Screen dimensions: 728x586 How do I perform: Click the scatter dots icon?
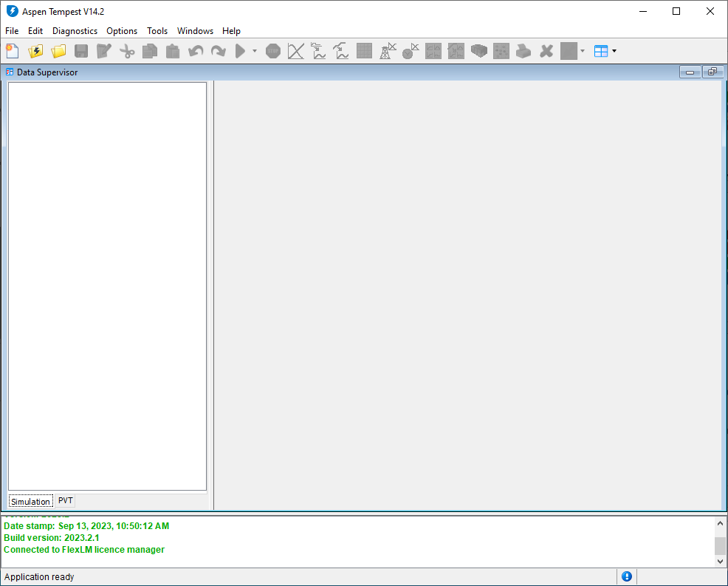[501, 51]
